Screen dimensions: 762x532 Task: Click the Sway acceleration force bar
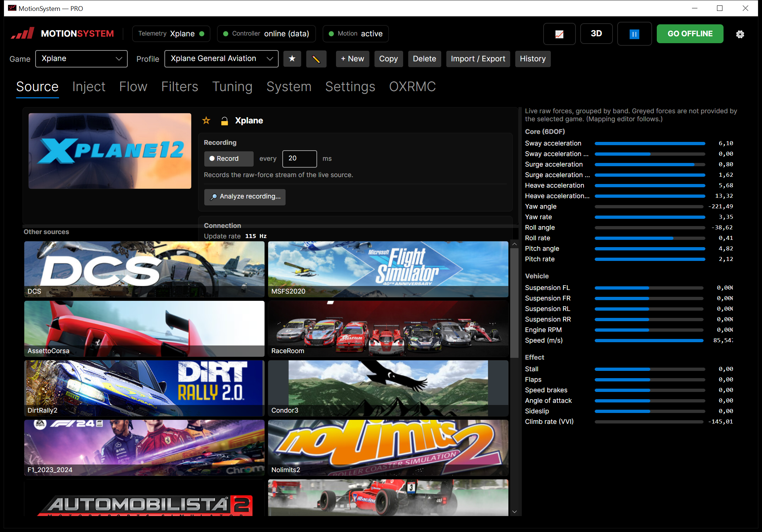(650, 144)
